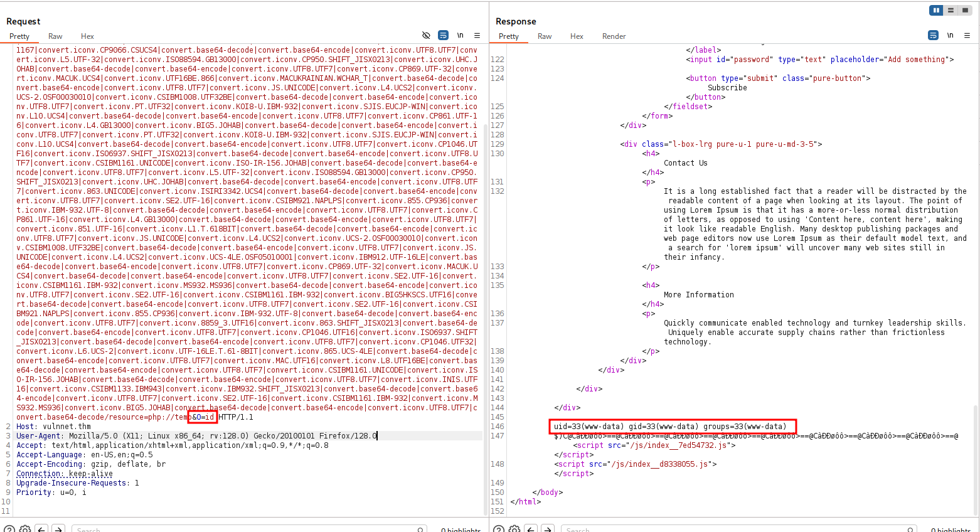Go to next match in Response search

(x=547, y=529)
